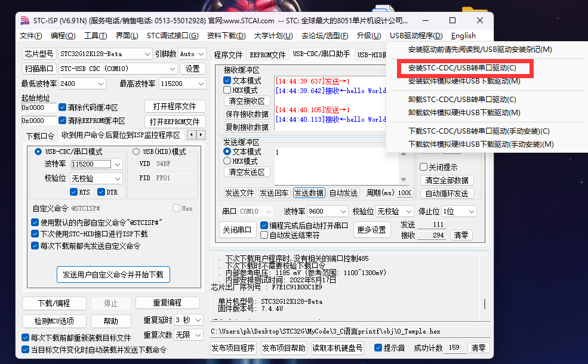This screenshot has width=588, height=364.
Task: Click the 打开程序文件 button
Action: (x=175, y=106)
